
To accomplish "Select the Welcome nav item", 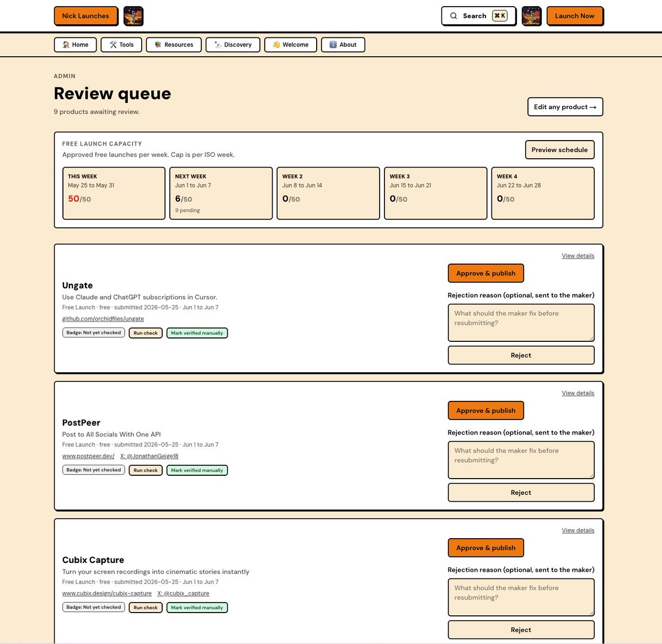I will tap(291, 45).
